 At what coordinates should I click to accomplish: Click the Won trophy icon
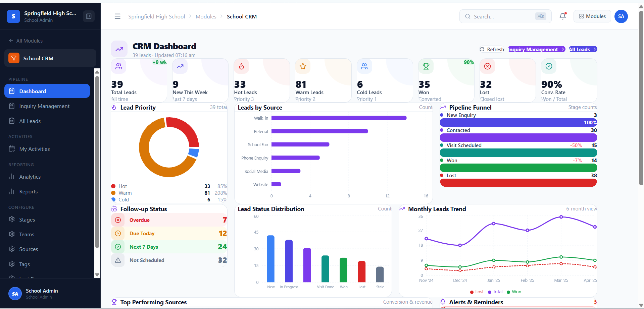pyautogui.click(x=426, y=66)
